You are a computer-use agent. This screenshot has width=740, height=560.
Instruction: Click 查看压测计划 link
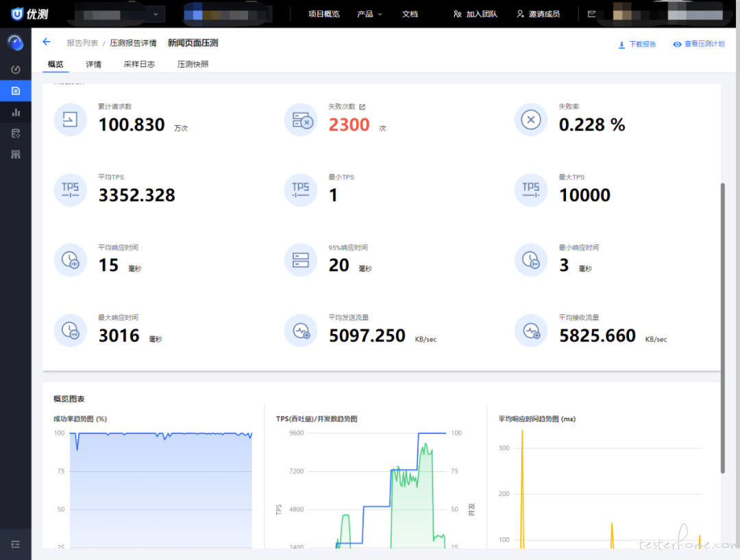698,44
